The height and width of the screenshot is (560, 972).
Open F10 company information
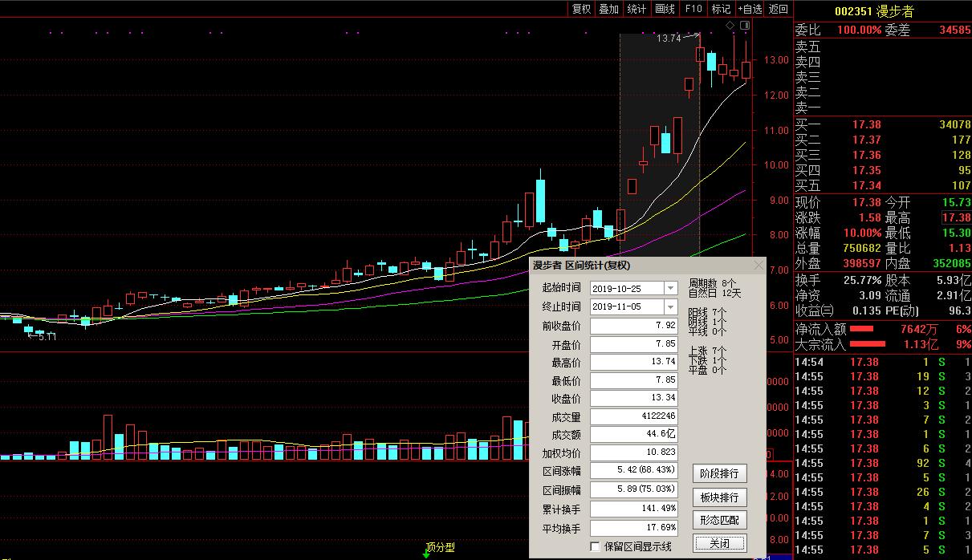point(693,9)
